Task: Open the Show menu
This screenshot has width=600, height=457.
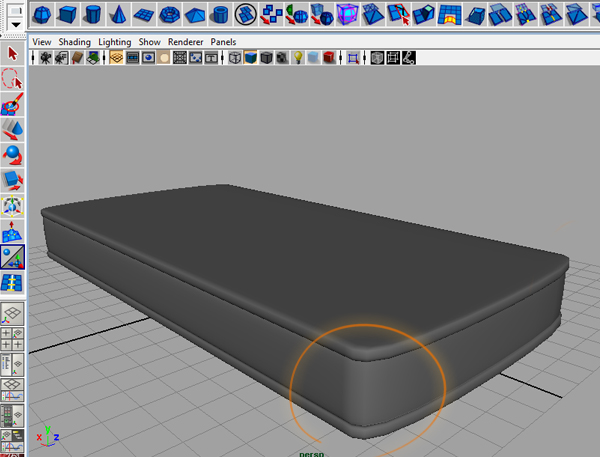Action: pyautogui.click(x=149, y=42)
